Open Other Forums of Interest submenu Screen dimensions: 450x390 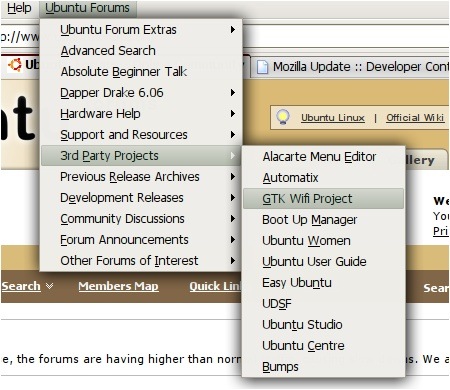click(x=141, y=261)
